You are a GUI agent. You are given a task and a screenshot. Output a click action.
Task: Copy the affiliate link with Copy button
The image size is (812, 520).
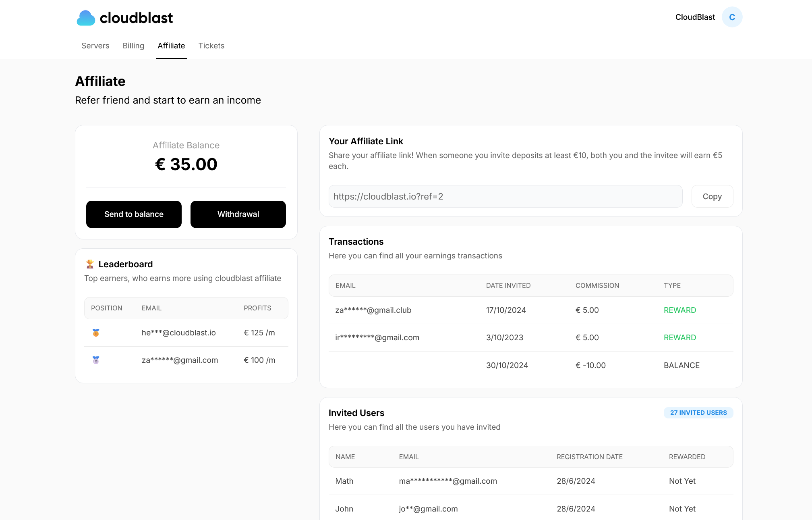point(712,197)
